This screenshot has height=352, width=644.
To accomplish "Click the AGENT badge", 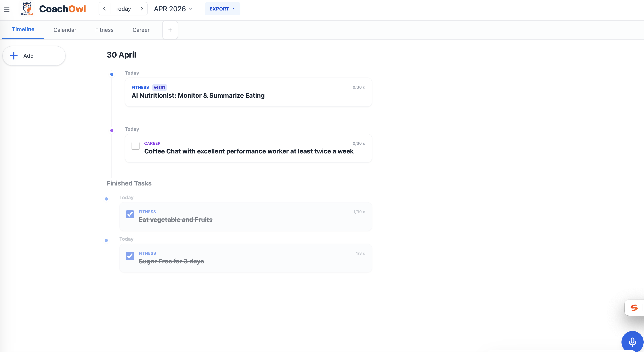I will click(x=159, y=87).
